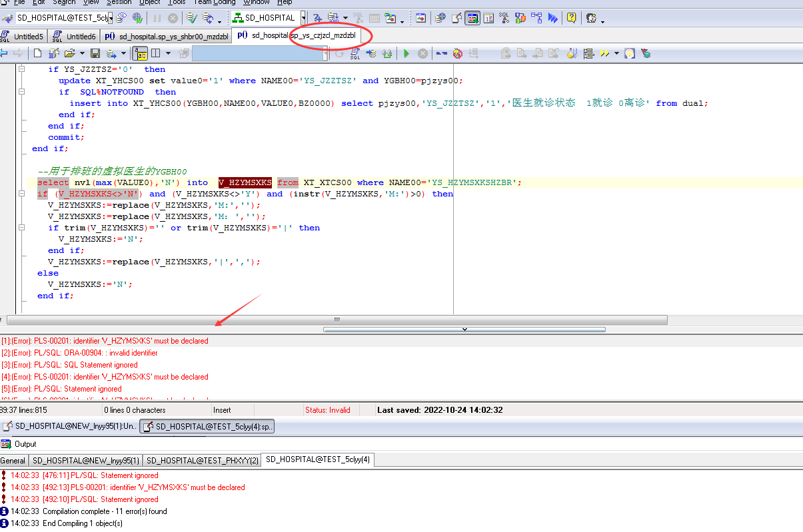This screenshot has width=803, height=532.
Task: Click the open folder icon in the editor toolbar
Action: 71,53
